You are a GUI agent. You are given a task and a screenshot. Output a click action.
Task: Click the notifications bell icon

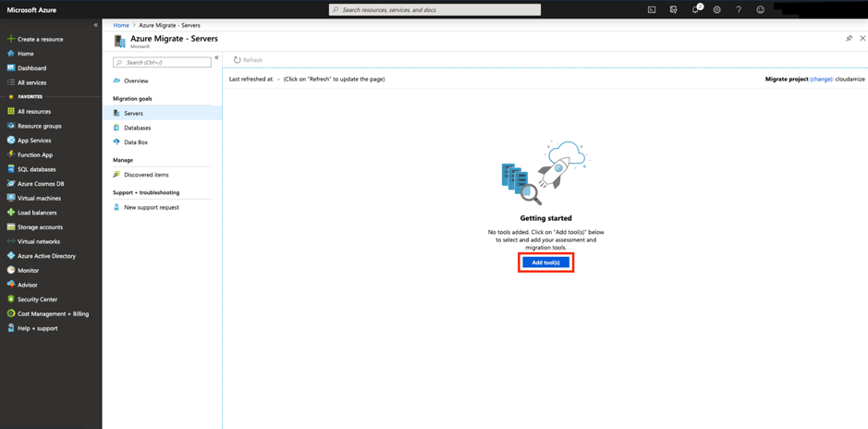tap(695, 10)
